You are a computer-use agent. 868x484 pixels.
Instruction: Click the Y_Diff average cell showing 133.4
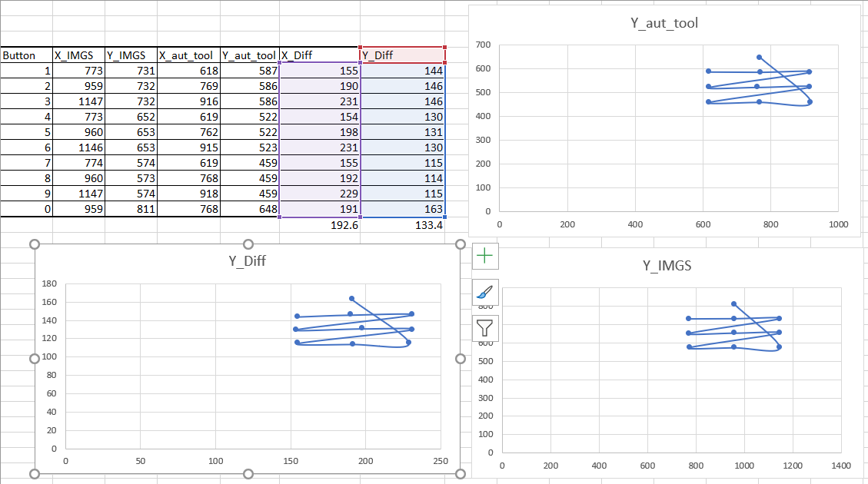[x=402, y=225]
